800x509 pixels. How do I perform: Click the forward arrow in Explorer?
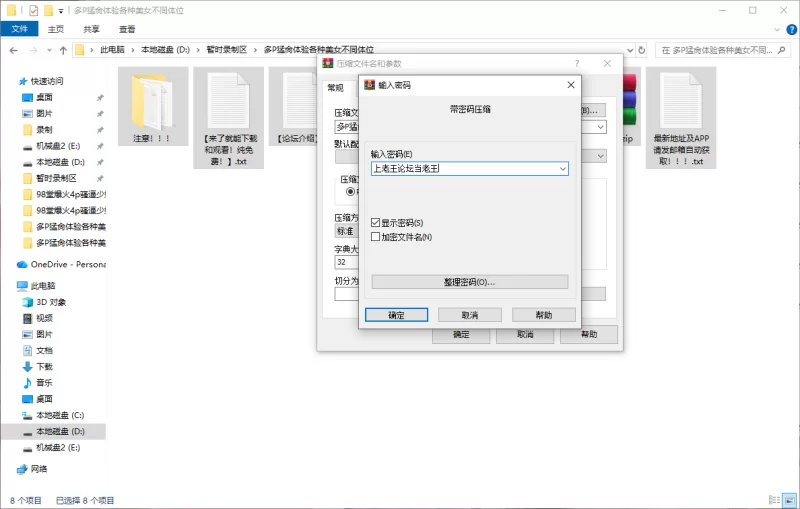(33, 50)
